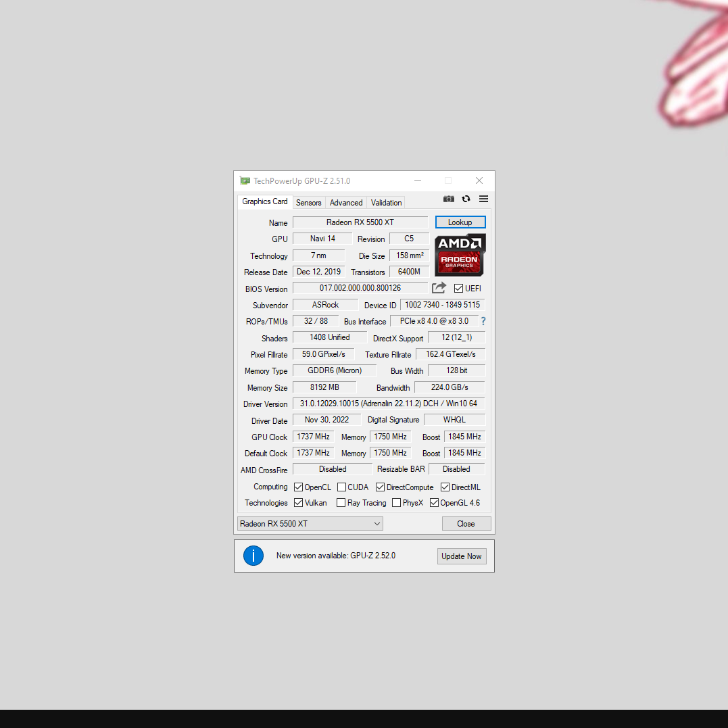
Task: Click the Subvendor field ASRock
Action: (x=325, y=305)
